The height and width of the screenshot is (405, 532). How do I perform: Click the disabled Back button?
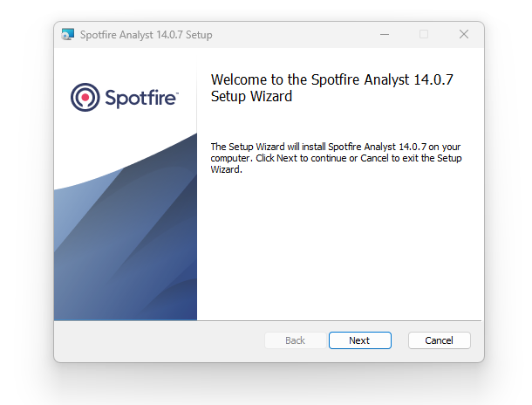(295, 340)
